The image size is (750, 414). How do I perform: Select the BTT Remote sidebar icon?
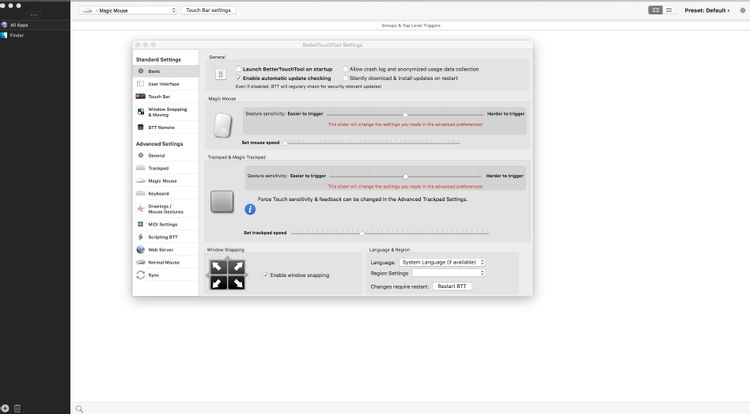(141, 127)
